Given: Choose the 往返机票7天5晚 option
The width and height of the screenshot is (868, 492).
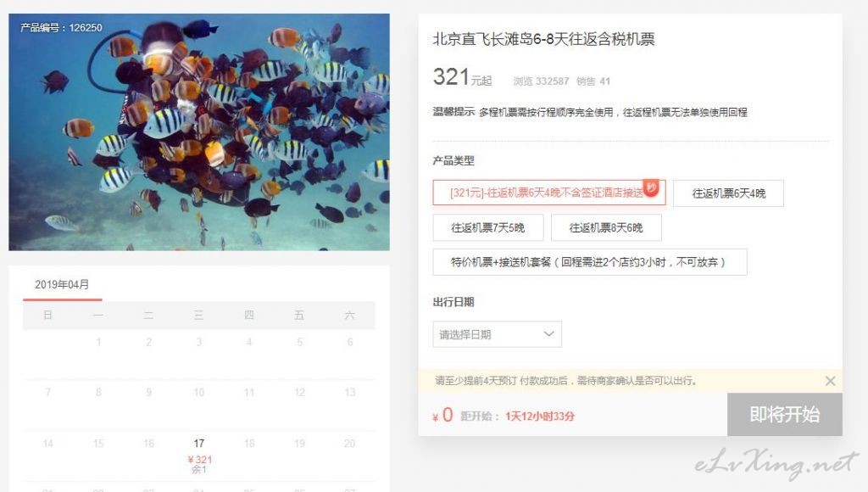Looking at the screenshot, I should click(x=487, y=227).
